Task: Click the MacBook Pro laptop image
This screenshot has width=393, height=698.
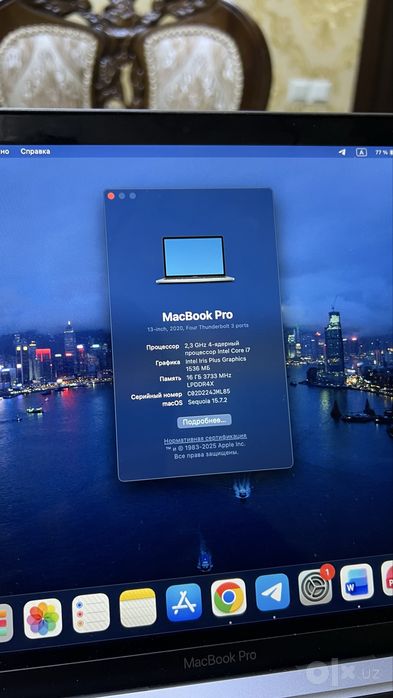Action: (194, 260)
